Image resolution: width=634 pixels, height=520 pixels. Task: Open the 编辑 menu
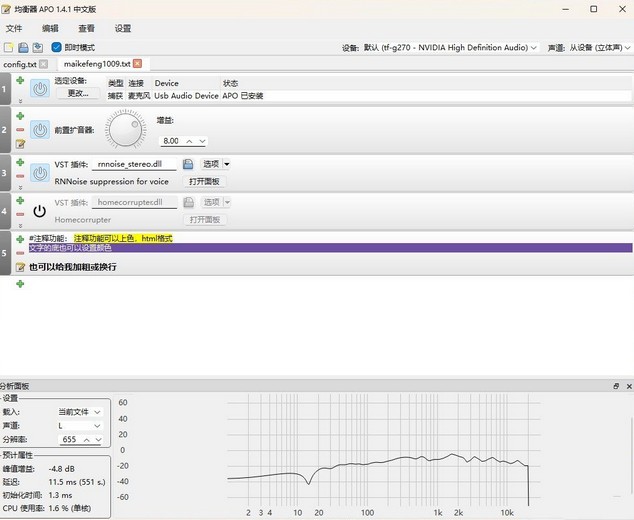50,28
